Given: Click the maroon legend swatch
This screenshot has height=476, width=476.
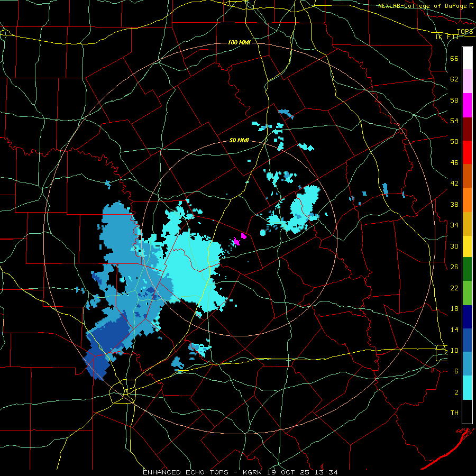Looking at the screenshot, I should [x=467, y=129].
